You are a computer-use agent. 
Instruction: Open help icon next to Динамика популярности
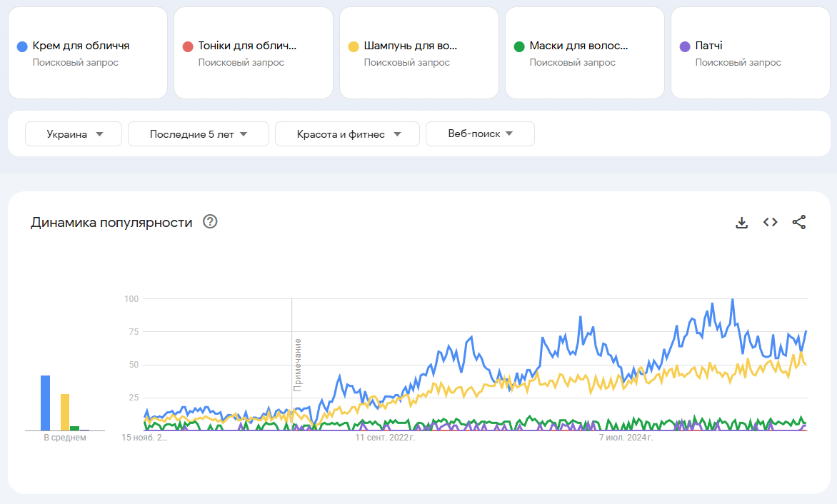pyautogui.click(x=210, y=221)
